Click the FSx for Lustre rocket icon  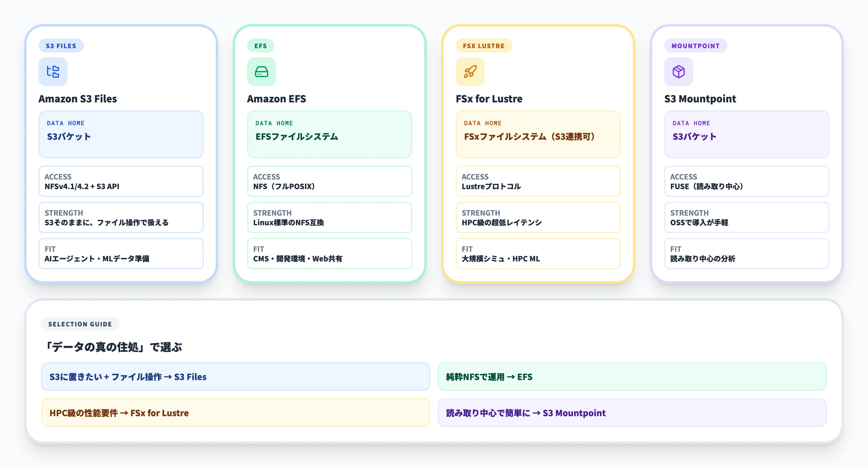pyautogui.click(x=470, y=72)
